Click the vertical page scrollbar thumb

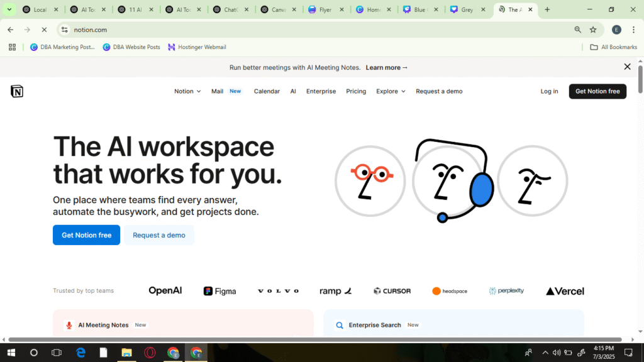click(x=640, y=79)
